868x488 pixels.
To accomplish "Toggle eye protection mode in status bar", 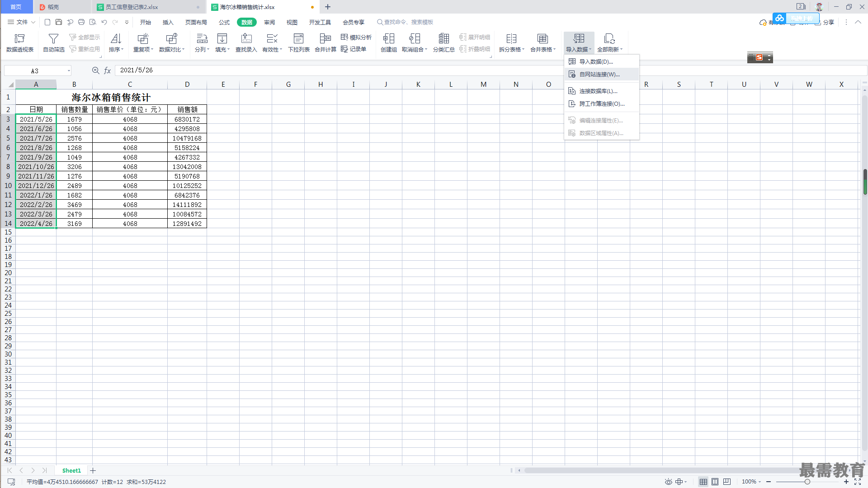I will point(668,482).
